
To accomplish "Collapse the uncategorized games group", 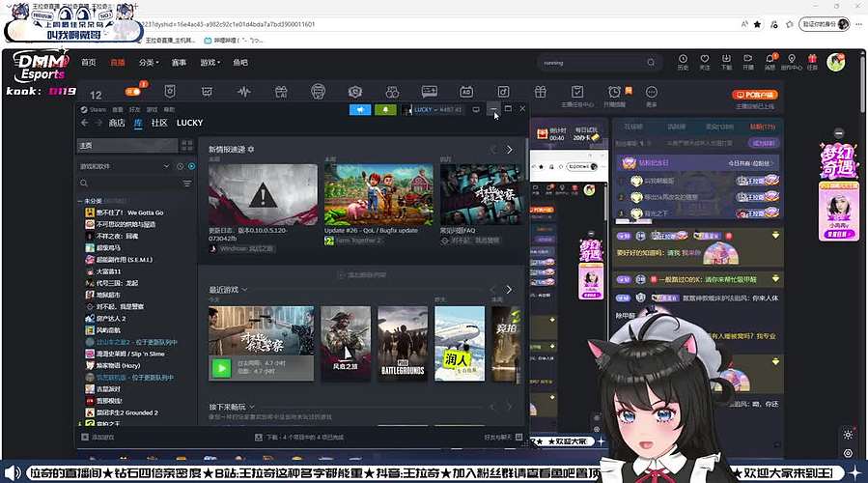I will tap(80, 201).
